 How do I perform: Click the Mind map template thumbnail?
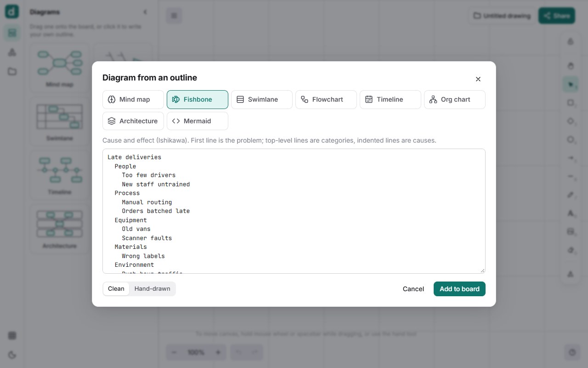point(60,67)
